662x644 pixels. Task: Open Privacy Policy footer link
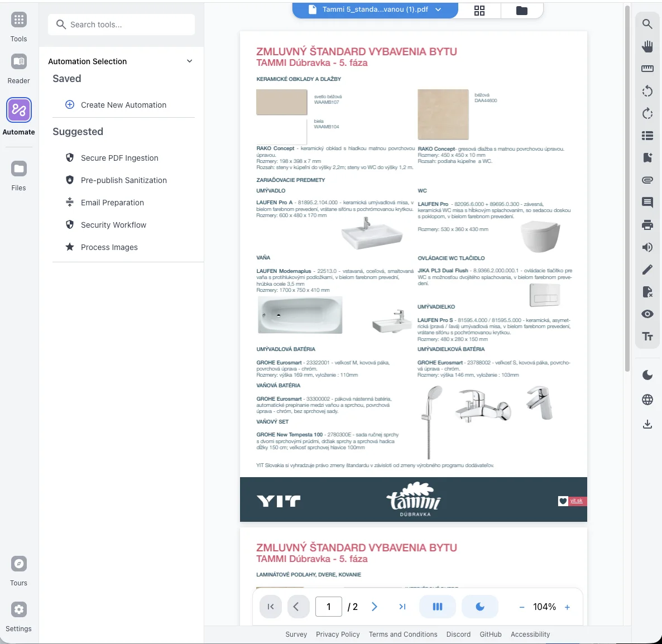[338, 635]
